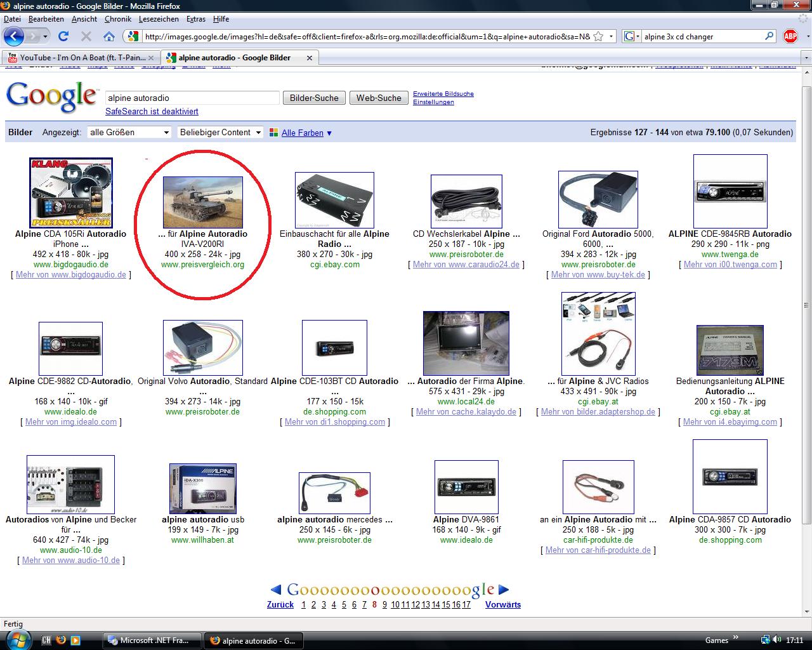Open Mehr von www.caraudio24.de link
812x650 pixels.
(466, 265)
